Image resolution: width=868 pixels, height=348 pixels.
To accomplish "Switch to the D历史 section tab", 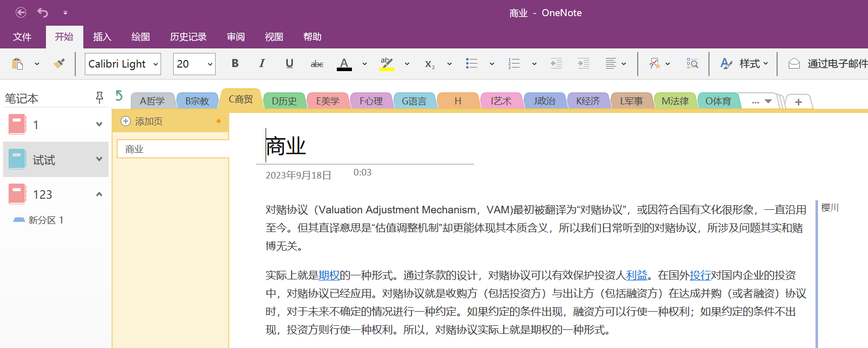I will point(284,101).
